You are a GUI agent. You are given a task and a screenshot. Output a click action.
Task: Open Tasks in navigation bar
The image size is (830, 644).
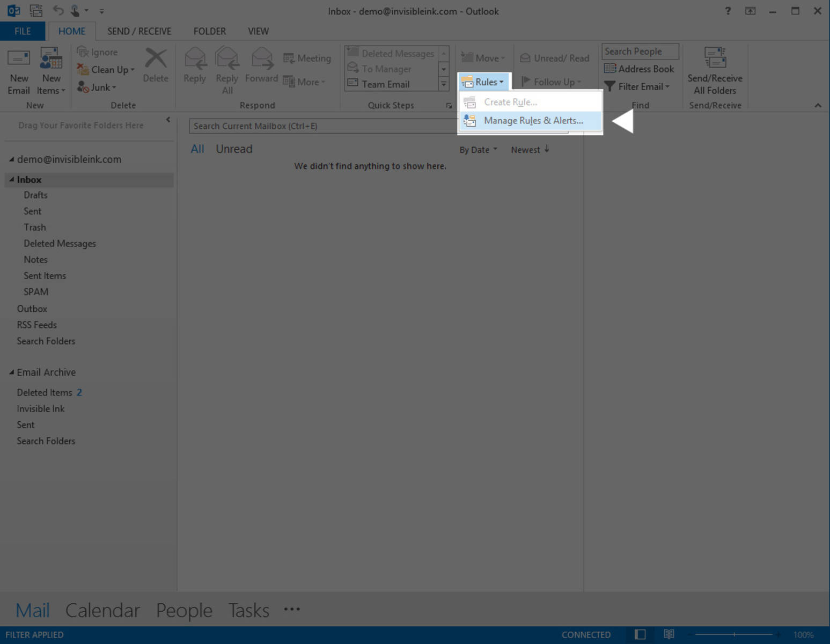coord(248,610)
